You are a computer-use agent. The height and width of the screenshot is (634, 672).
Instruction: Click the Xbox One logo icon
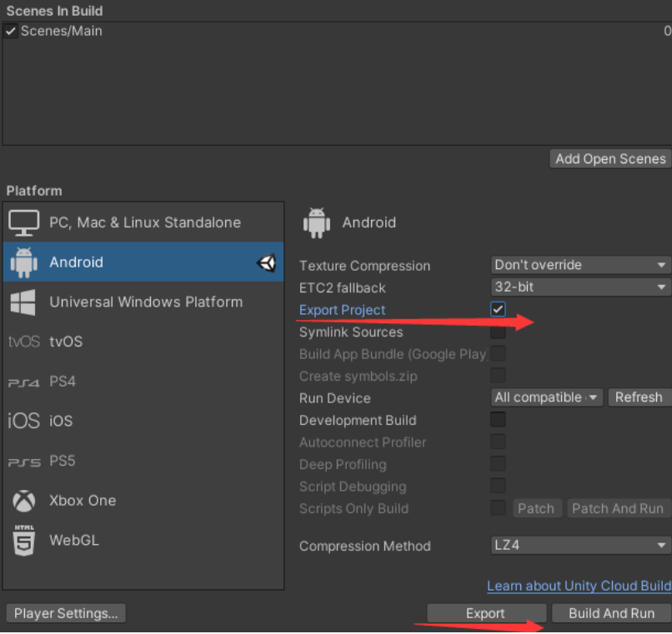23,501
